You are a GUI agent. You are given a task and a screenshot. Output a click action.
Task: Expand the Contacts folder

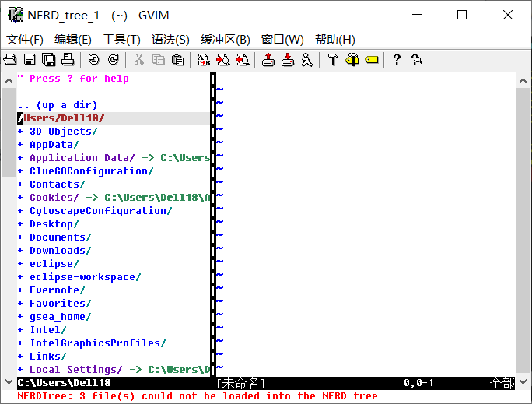(20, 184)
